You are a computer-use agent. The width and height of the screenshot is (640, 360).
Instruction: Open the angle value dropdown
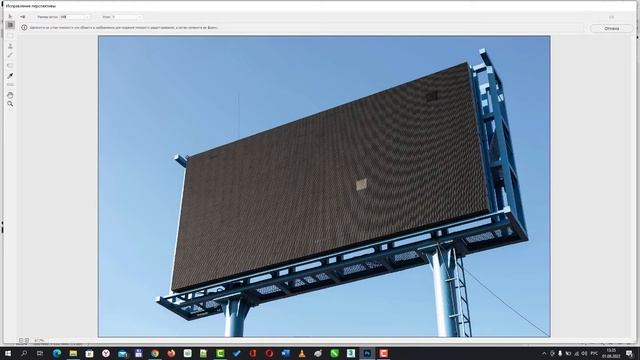click(139, 17)
